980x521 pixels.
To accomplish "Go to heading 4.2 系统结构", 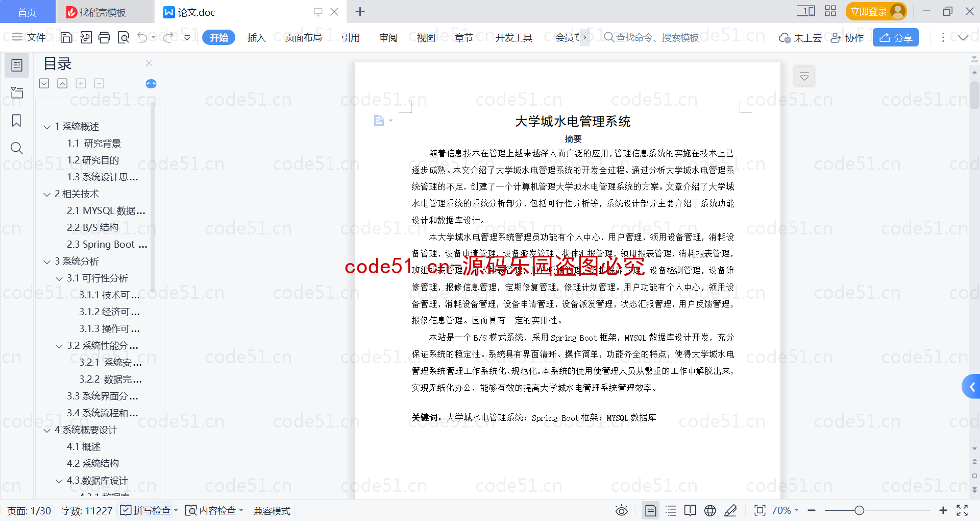I will [x=93, y=463].
